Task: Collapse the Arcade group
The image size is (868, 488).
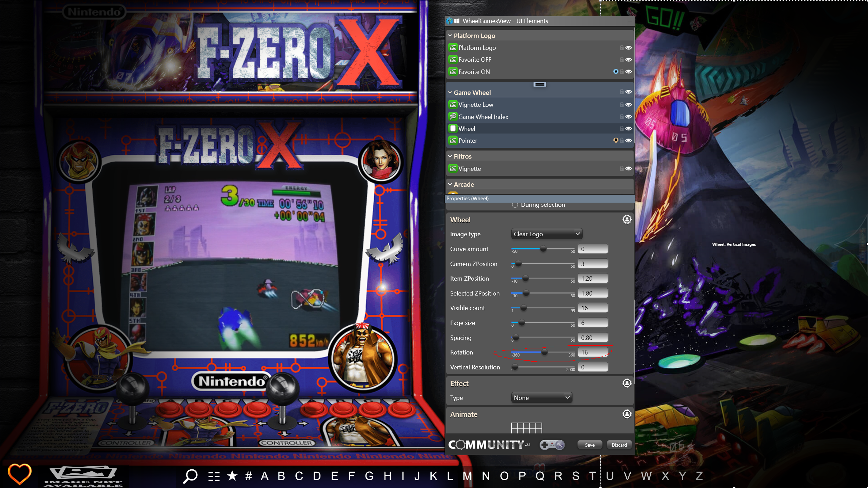Action: click(450, 184)
